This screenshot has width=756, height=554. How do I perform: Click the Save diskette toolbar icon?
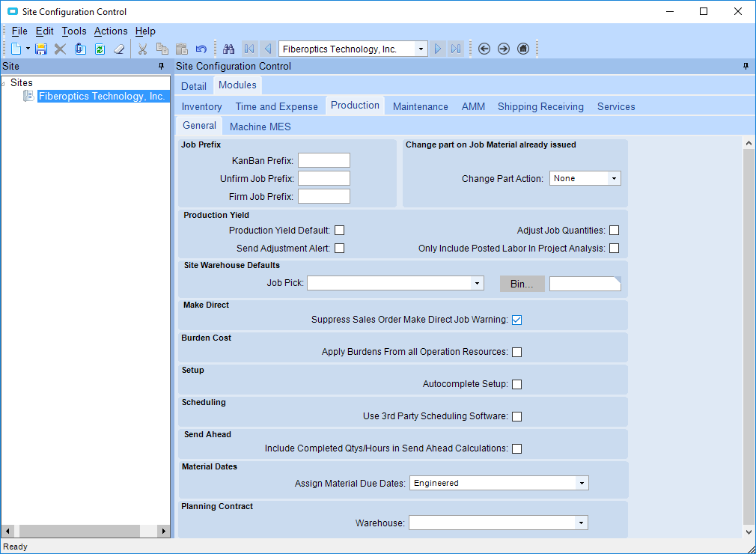tap(41, 49)
